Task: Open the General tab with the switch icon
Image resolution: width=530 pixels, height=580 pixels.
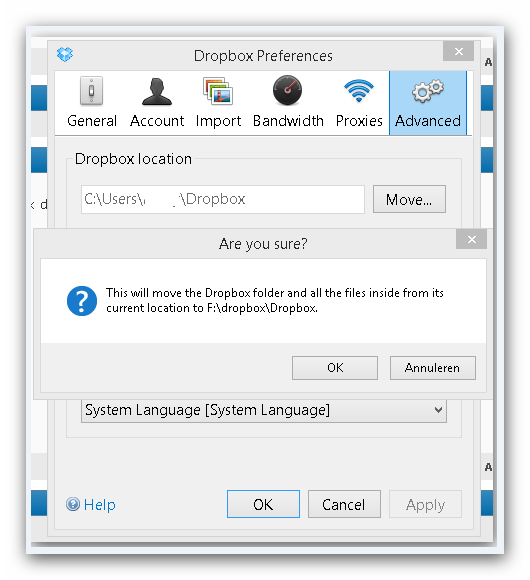Action: 91,103
